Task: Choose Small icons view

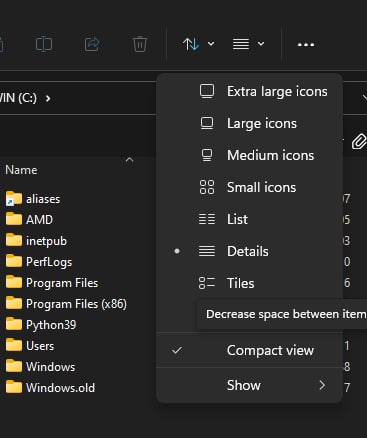Action: (249, 187)
